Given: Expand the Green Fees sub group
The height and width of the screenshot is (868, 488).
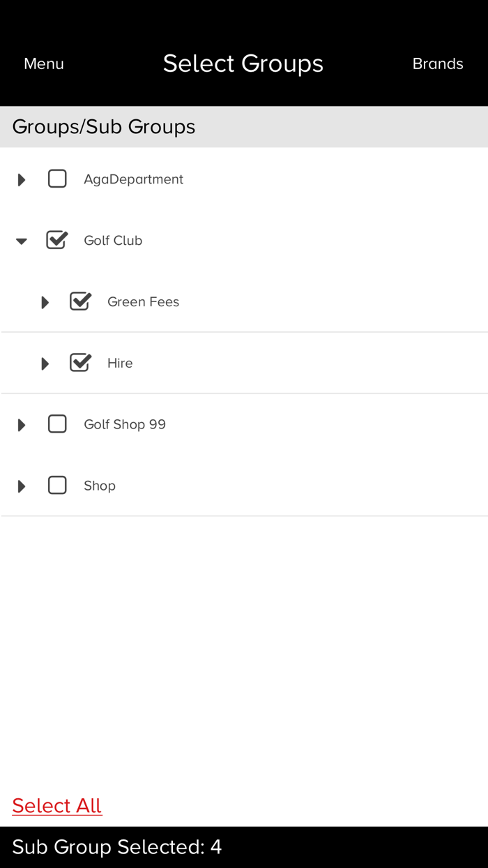Looking at the screenshot, I should click(45, 303).
